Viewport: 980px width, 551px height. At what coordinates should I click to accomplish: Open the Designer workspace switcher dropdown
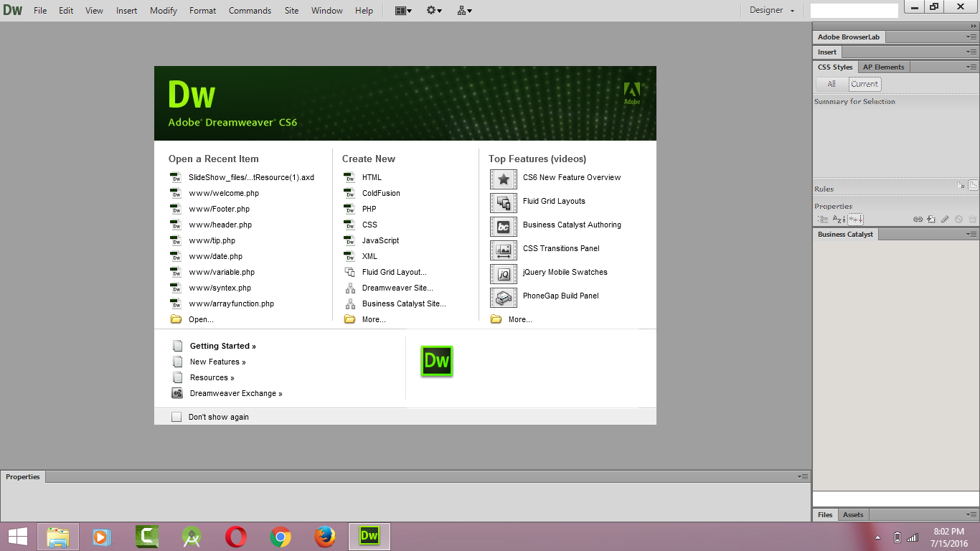(773, 11)
